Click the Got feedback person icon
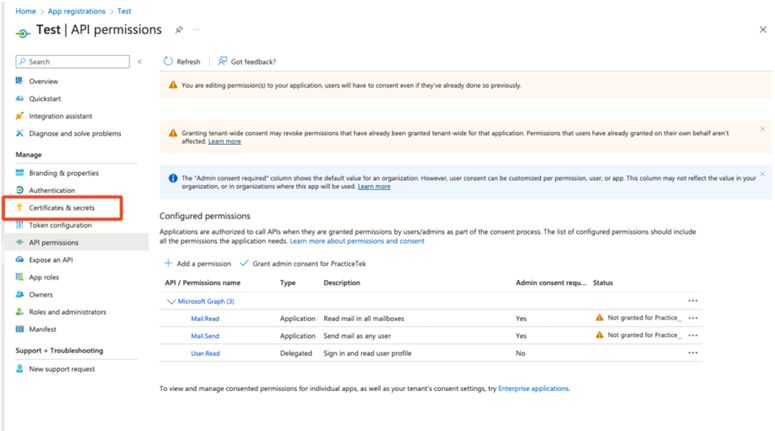The height and width of the screenshot is (431, 775). pos(222,61)
